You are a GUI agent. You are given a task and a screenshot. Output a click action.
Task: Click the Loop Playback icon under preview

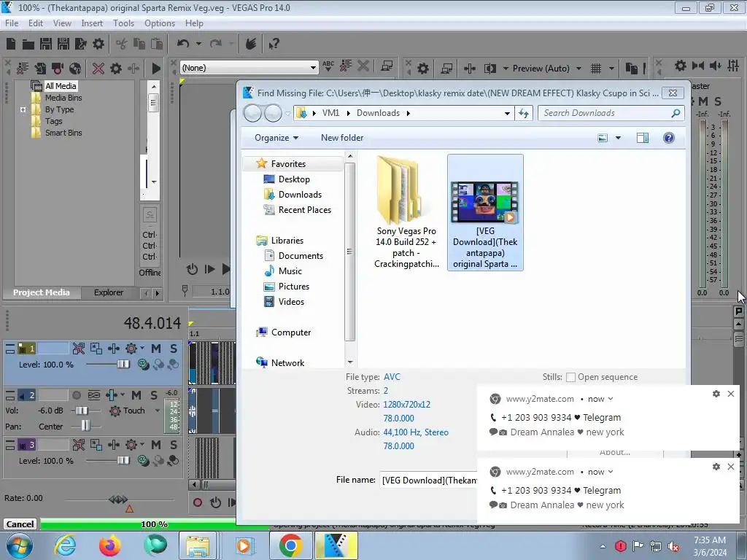[192, 269]
